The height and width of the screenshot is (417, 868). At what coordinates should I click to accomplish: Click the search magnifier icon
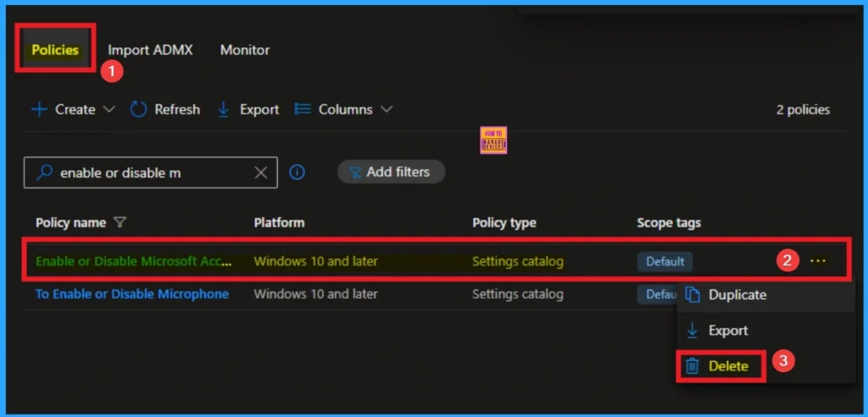click(x=44, y=173)
